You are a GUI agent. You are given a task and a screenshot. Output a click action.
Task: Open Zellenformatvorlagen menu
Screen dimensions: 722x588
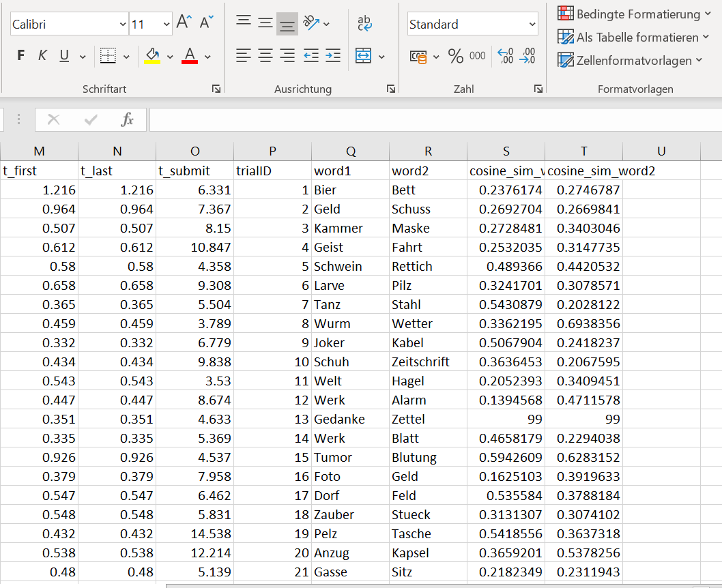pyautogui.click(x=629, y=61)
